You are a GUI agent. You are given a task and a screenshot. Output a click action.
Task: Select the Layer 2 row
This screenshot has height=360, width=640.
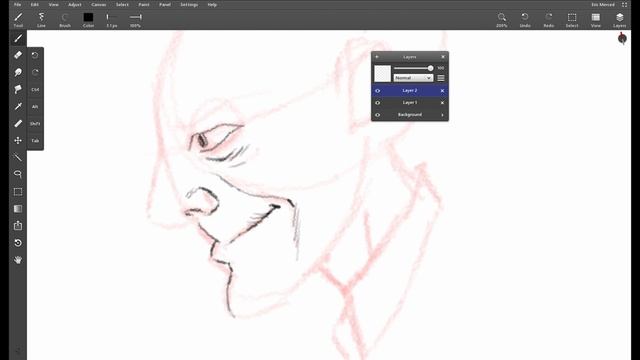click(x=410, y=91)
